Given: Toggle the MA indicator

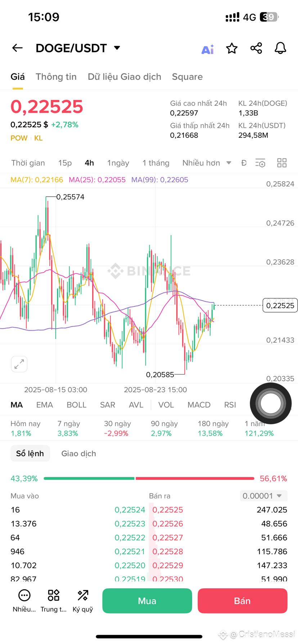Looking at the screenshot, I should click(17, 405).
